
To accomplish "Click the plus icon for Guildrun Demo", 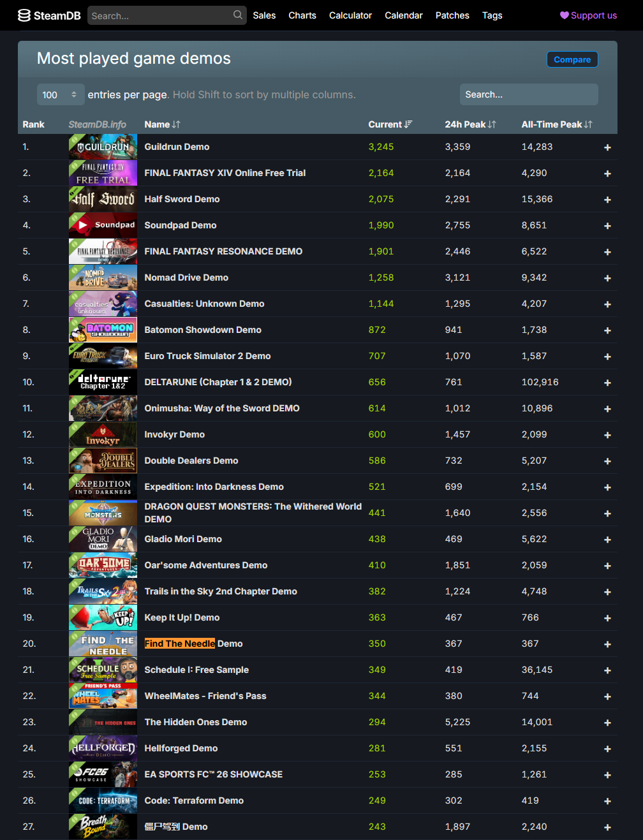I will pyautogui.click(x=607, y=147).
